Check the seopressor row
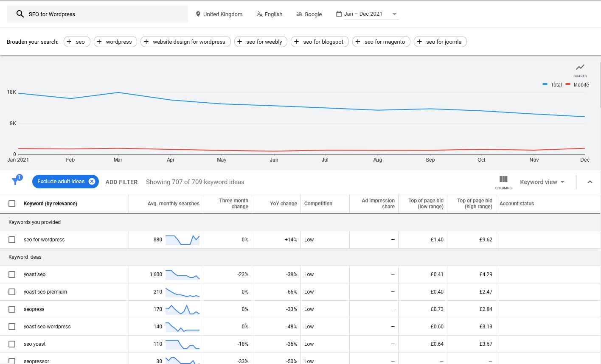The width and height of the screenshot is (601, 364). click(x=12, y=361)
